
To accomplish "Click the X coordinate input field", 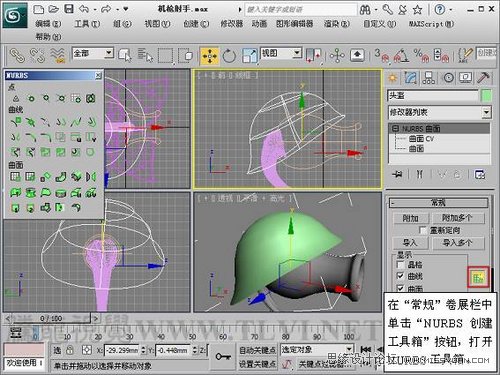I will [x=122, y=350].
